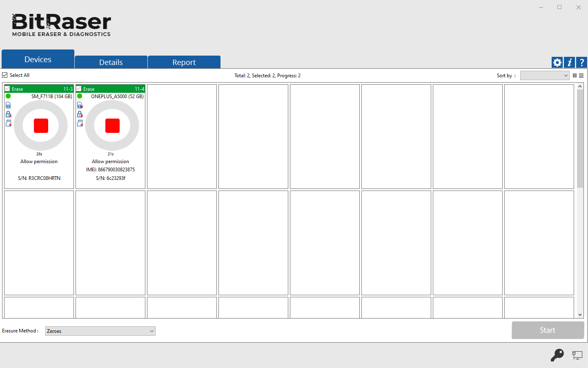Click SIM card icon on ONEPLUS_A5000 card
The width and height of the screenshot is (588, 368).
click(x=80, y=105)
